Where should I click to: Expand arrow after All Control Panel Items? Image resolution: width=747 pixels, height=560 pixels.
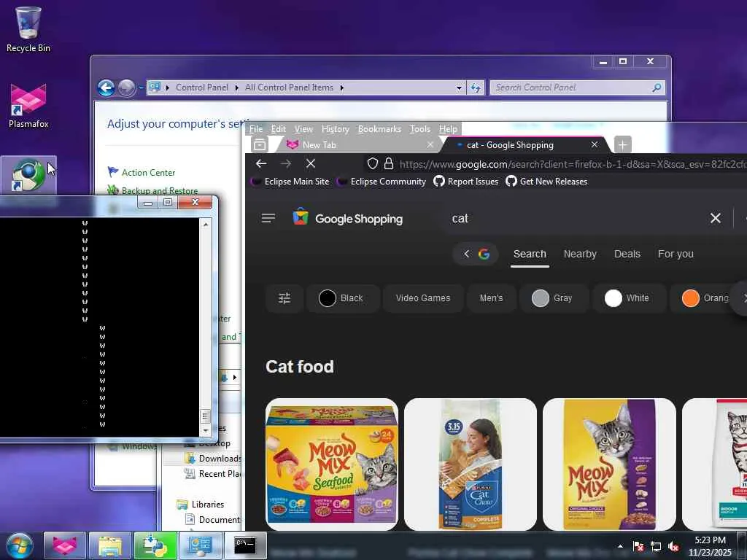(x=341, y=87)
